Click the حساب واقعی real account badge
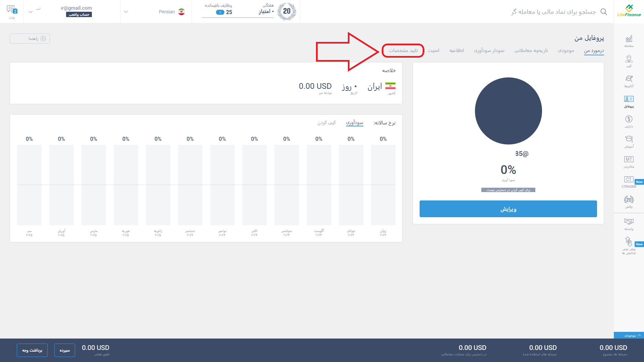 click(x=79, y=14)
